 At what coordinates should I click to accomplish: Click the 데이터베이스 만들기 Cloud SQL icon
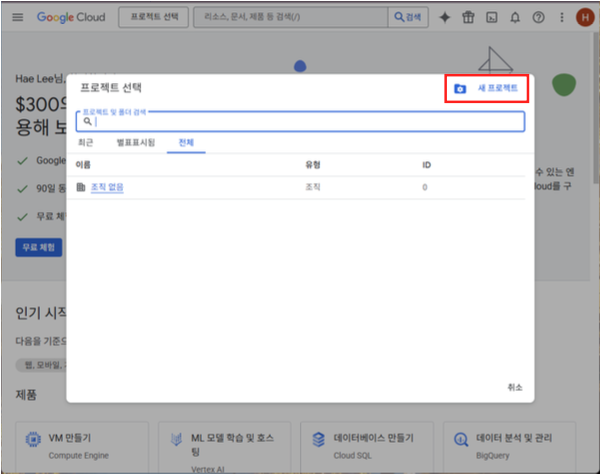(x=319, y=440)
